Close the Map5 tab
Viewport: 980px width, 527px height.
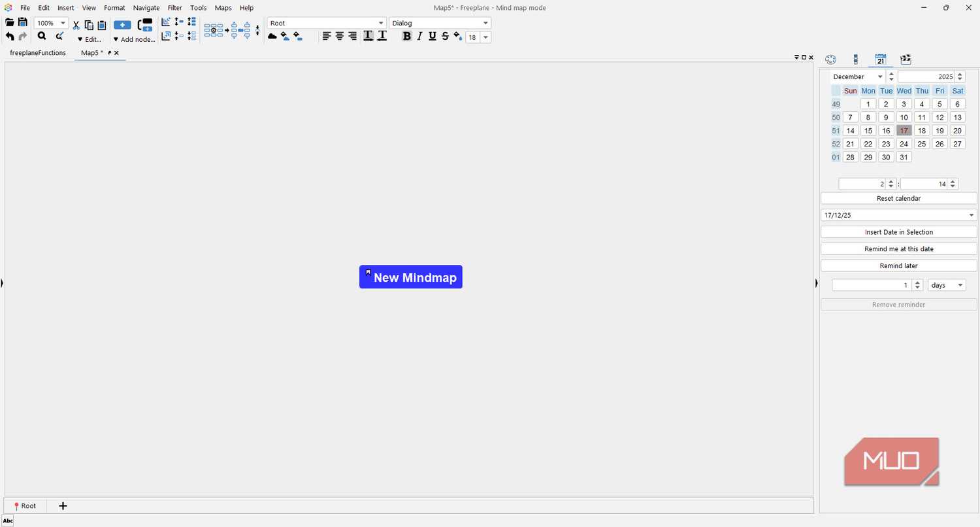116,53
